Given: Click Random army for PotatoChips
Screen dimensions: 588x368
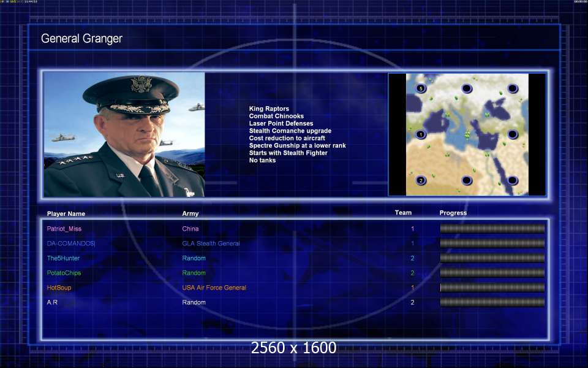Looking at the screenshot, I should (194, 273).
